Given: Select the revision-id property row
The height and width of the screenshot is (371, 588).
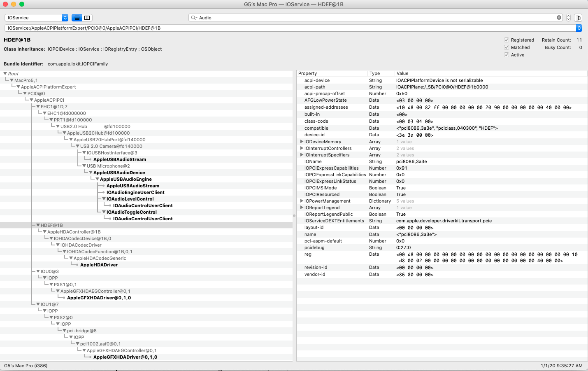Looking at the screenshot, I should [442, 267].
